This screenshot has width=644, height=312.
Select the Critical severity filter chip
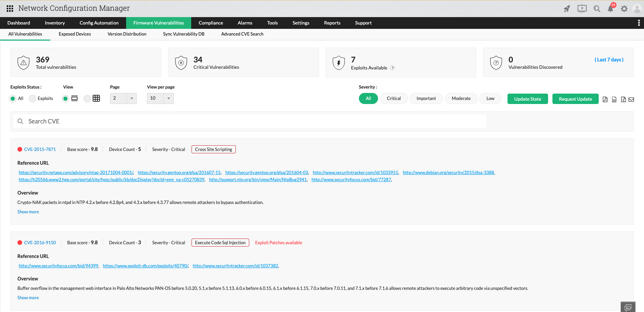coord(393,98)
